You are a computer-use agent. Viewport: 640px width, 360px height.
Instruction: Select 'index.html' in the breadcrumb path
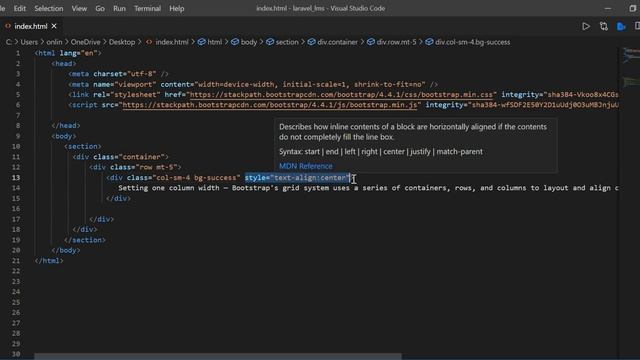pyautogui.click(x=171, y=42)
